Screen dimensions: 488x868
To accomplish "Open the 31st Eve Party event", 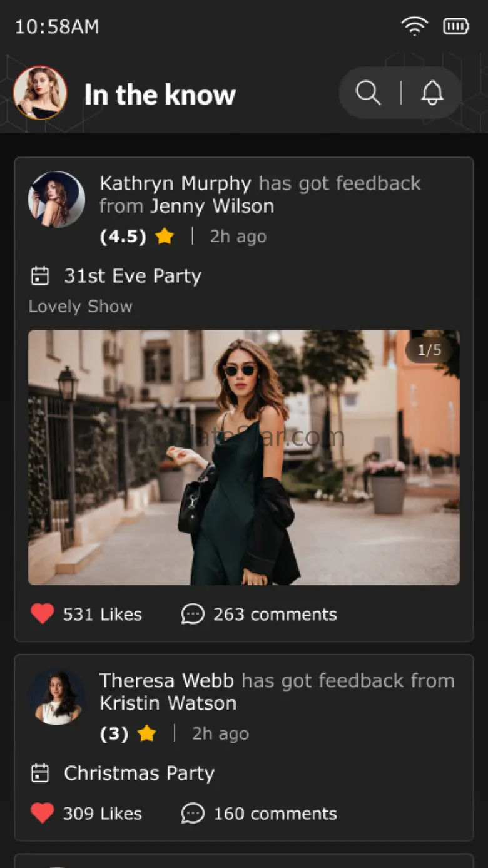I will point(133,276).
